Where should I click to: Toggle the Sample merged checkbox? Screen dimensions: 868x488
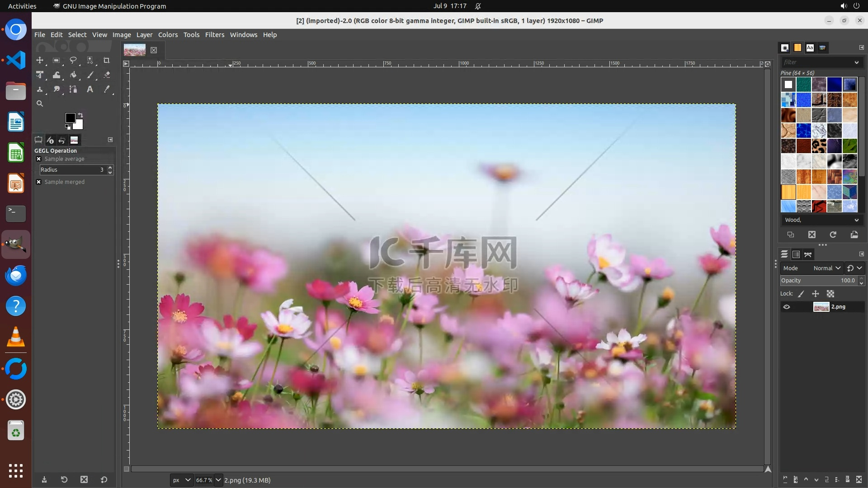pyautogui.click(x=39, y=182)
